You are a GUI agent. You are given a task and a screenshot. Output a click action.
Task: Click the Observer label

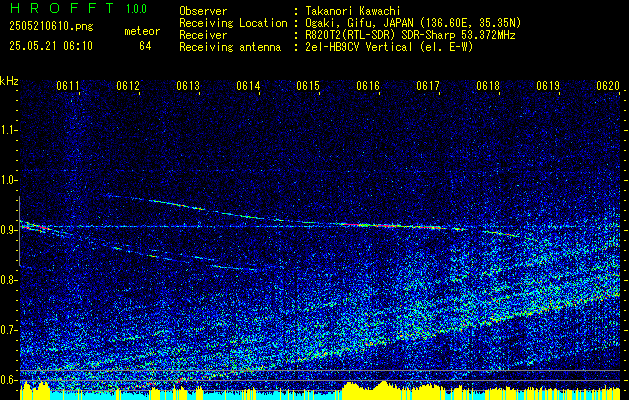pyautogui.click(x=203, y=11)
